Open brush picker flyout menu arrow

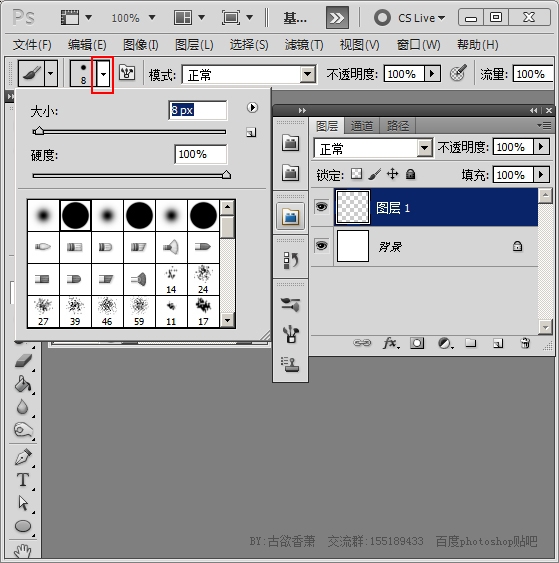pos(252,107)
